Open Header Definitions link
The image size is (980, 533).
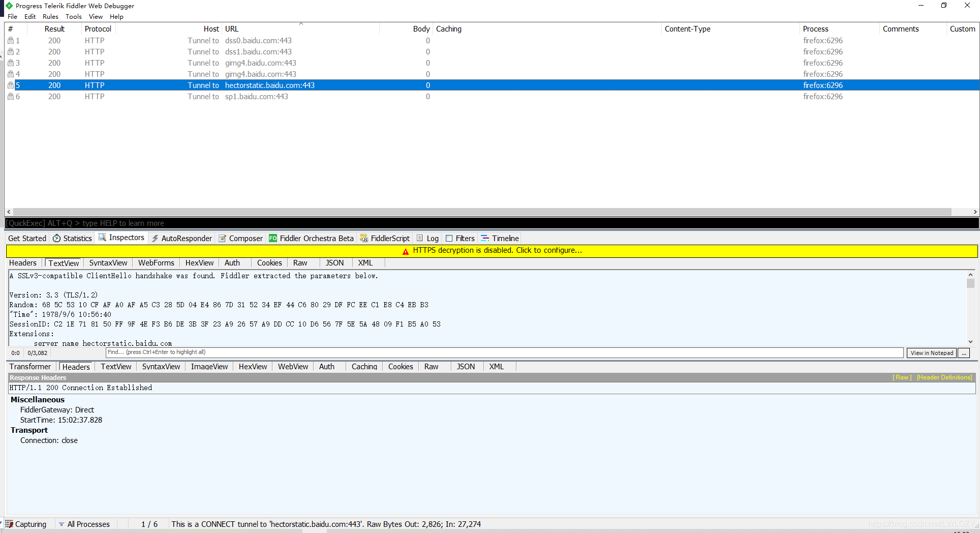coord(944,377)
